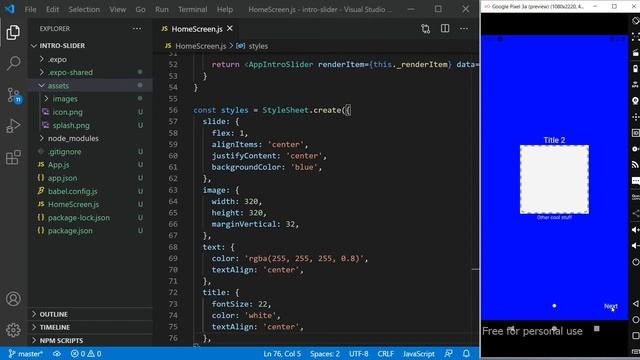Viewport: 640px width, 360px height.
Task: Click Ln 76, Col 5 in status bar
Action: (282, 354)
